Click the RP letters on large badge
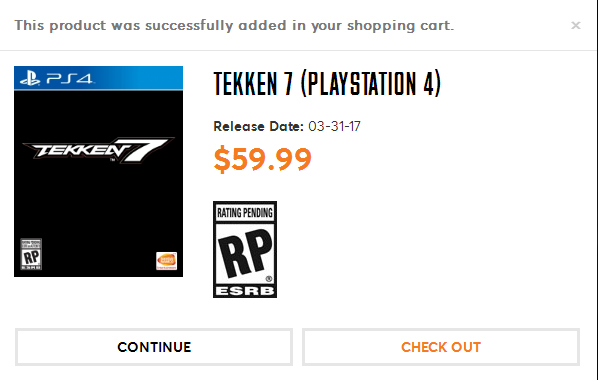Viewport: 598px width, 380px height. coord(245,253)
